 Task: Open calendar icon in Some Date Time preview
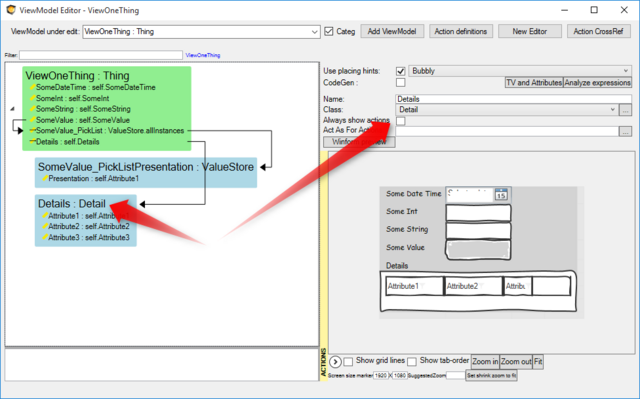pyautogui.click(x=501, y=194)
